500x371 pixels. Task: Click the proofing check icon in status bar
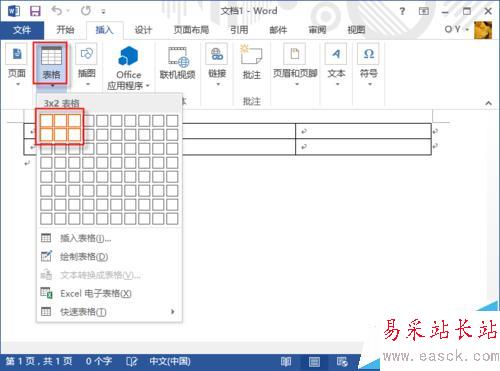tap(132, 362)
